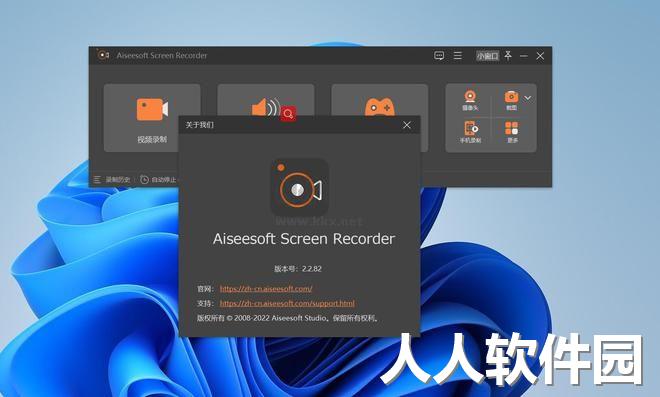Click the 关于我们 dialog title
Viewport: 660px width, 397px height.
coord(200,125)
